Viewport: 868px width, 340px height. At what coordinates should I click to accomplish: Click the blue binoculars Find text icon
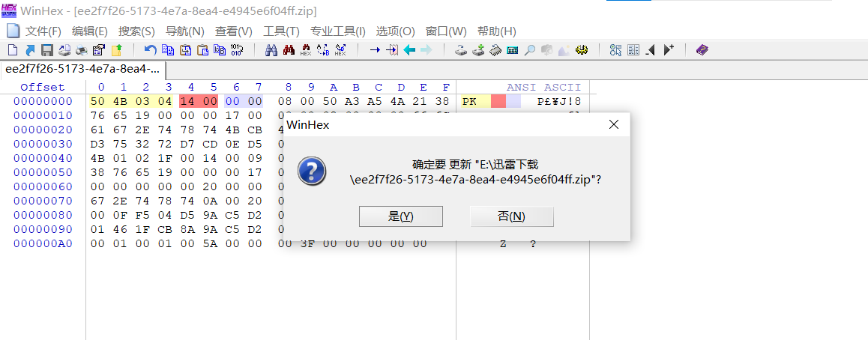coord(271,49)
